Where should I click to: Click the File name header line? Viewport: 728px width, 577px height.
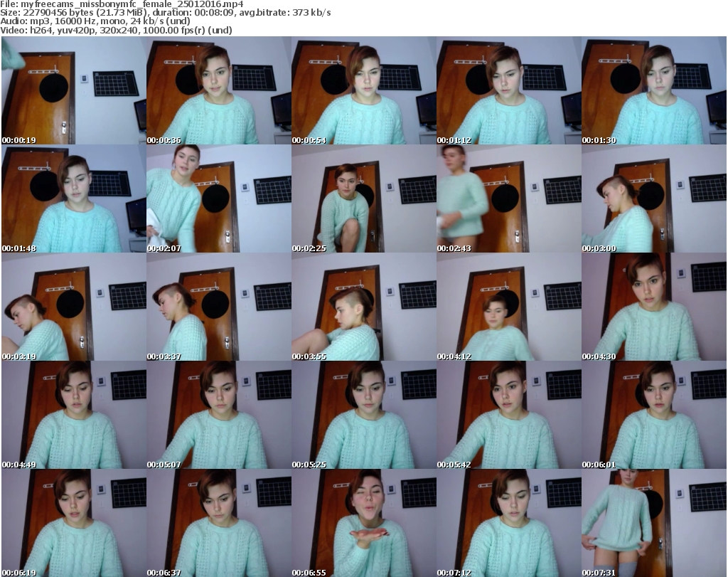(x=122, y=4)
